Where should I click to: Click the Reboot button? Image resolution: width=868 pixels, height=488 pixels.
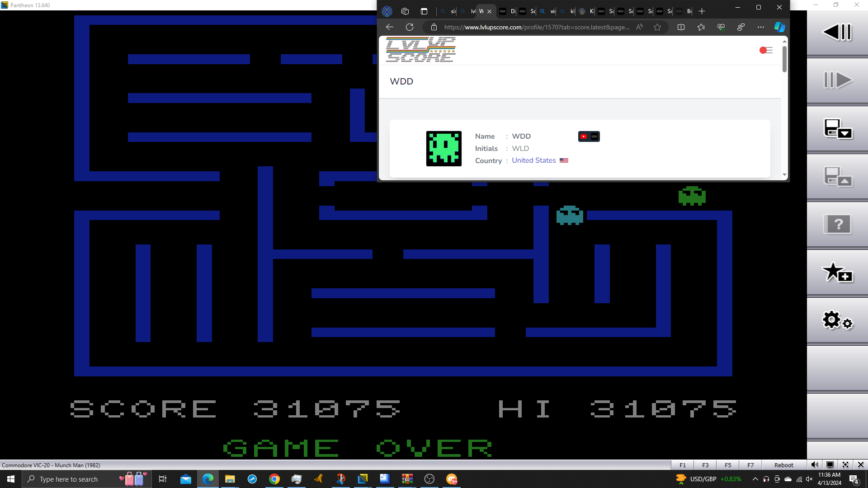tap(783, 465)
